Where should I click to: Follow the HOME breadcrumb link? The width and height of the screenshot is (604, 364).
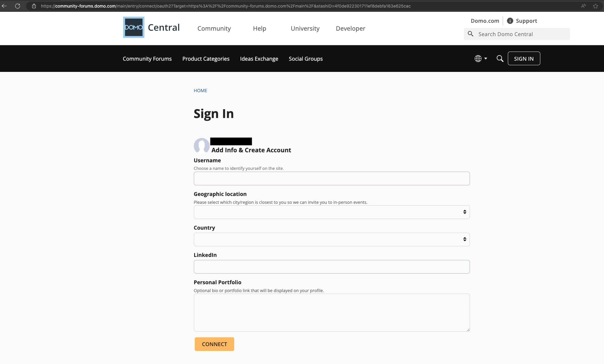pos(200,91)
